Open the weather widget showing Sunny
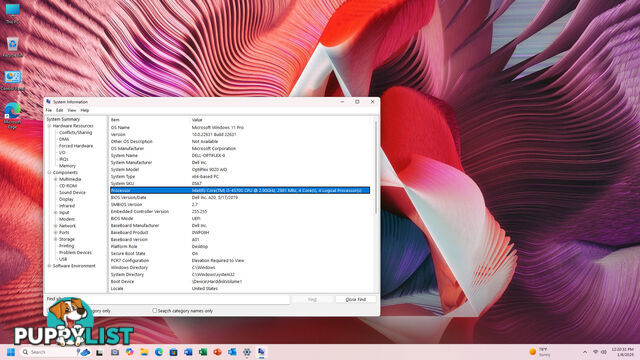The width and height of the screenshot is (640, 360). click(540, 352)
